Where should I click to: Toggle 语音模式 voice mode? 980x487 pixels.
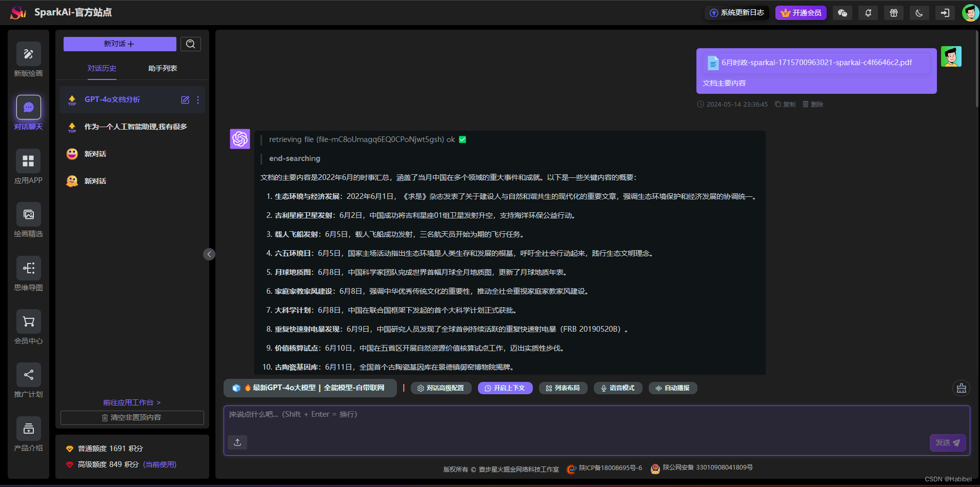tap(618, 388)
